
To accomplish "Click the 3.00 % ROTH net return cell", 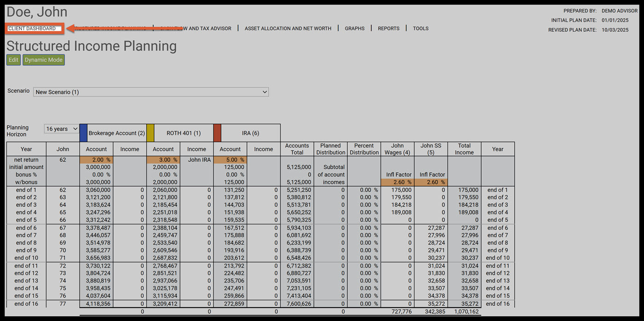I will (163, 160).
